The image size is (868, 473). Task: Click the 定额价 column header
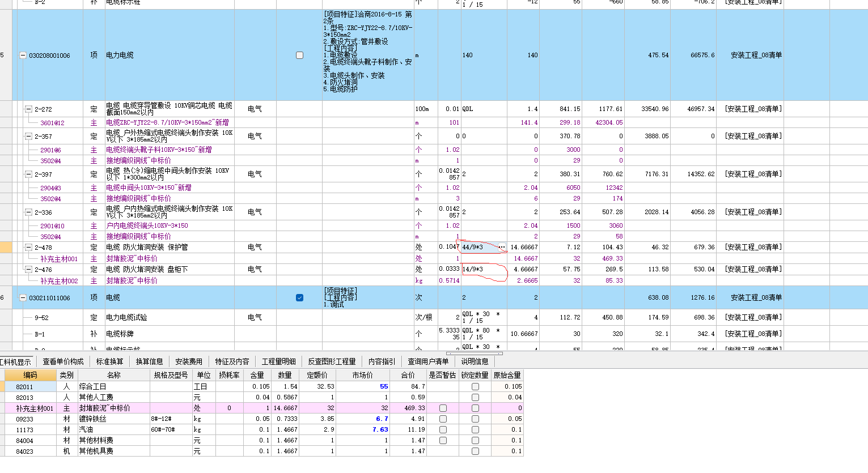pos(317,375)
